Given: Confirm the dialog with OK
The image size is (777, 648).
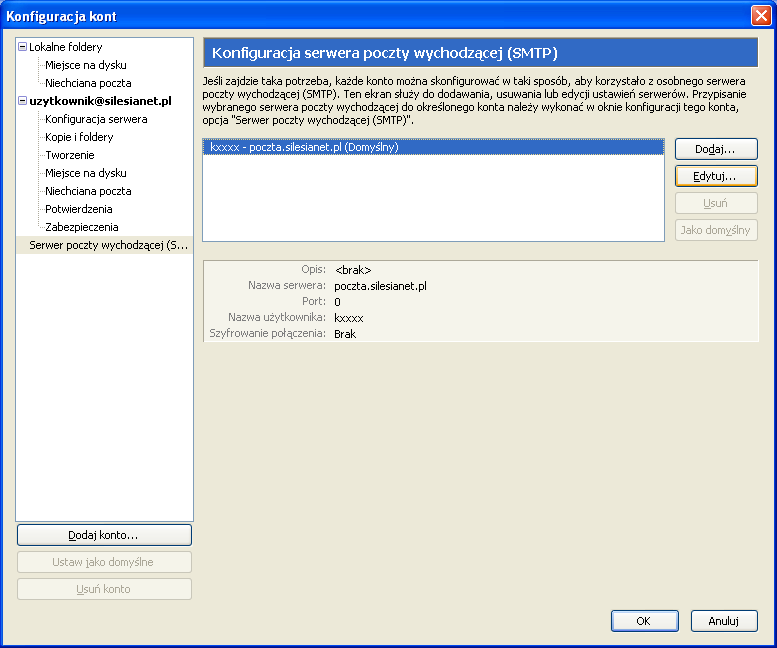Looking at the screenshot, I should (x=644, y=621).
